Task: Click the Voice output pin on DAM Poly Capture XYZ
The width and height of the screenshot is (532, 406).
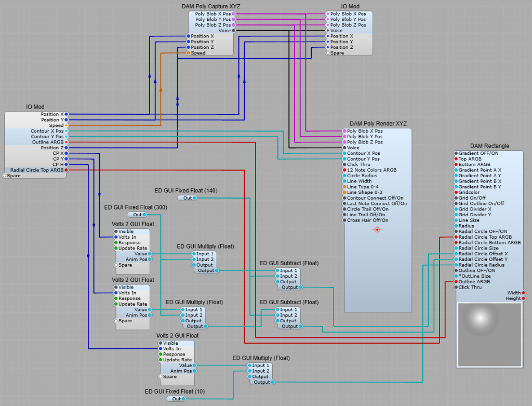Action: 233,31
